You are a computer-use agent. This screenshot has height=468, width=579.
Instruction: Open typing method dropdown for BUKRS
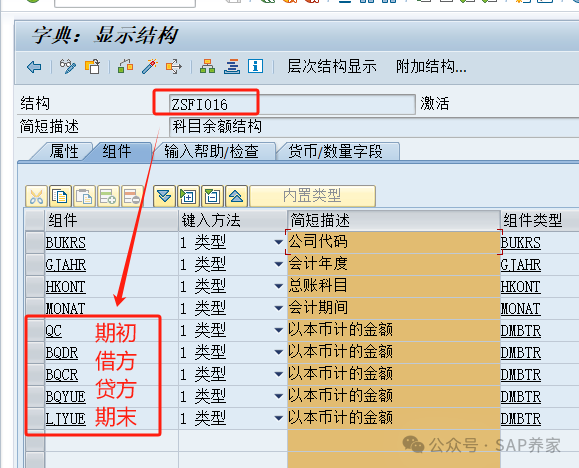[x=279, y=242]
